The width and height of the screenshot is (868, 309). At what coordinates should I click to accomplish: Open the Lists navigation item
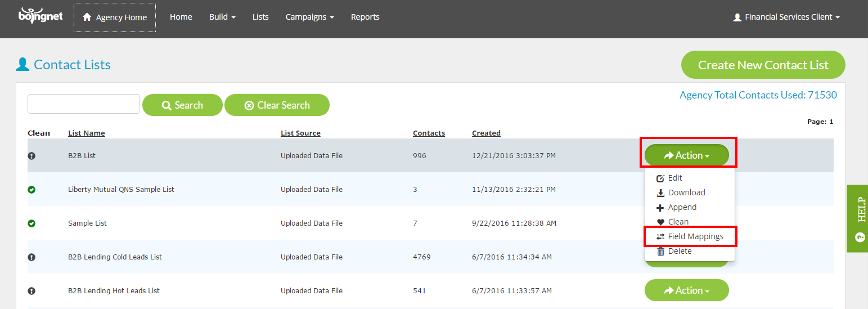pyautogui.click(x=260, y=17)
